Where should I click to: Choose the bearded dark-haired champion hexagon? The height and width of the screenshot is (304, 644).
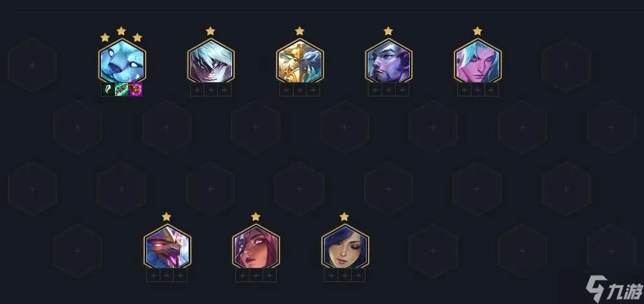(389, 61)
